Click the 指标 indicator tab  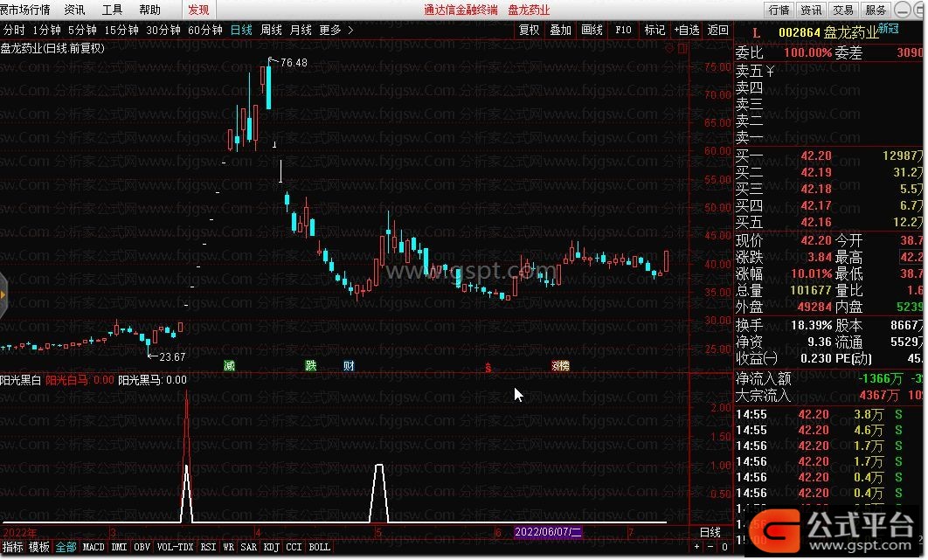point(12,547)
